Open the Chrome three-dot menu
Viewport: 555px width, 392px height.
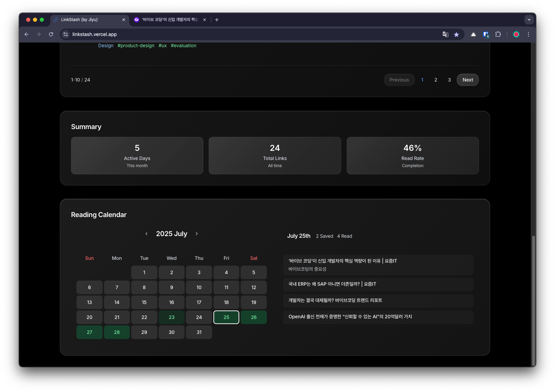point(528,34)
